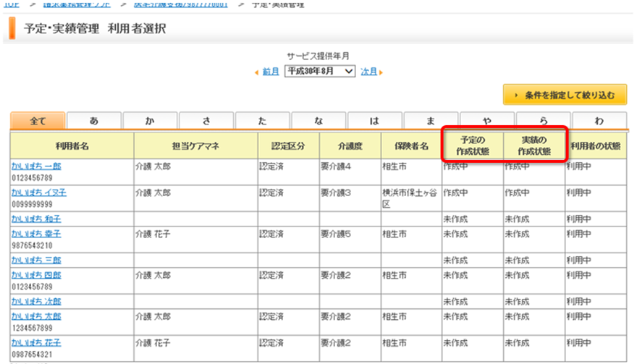637x364 pixels.
Task: Click the 予定・実績管理 利用者選択 page title
Action: pyautogui.click(x=95, y=28)
